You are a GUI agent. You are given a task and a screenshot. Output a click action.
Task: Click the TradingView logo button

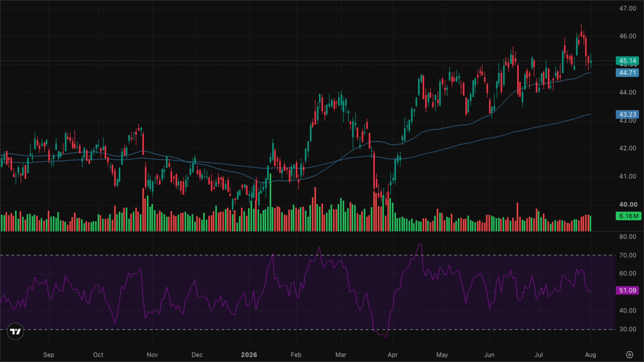pos(15,331)
